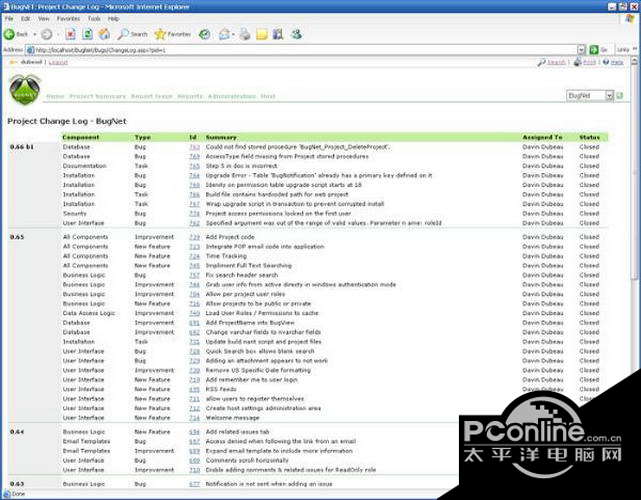The width and height of the screenshot is (641, 500).
Task: Click the browser Back button
Action: point(16,34)
